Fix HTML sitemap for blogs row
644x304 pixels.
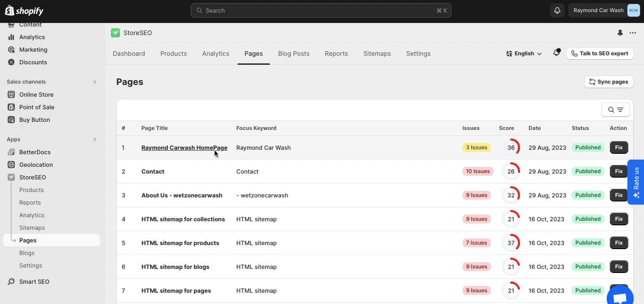pos(619,267)
